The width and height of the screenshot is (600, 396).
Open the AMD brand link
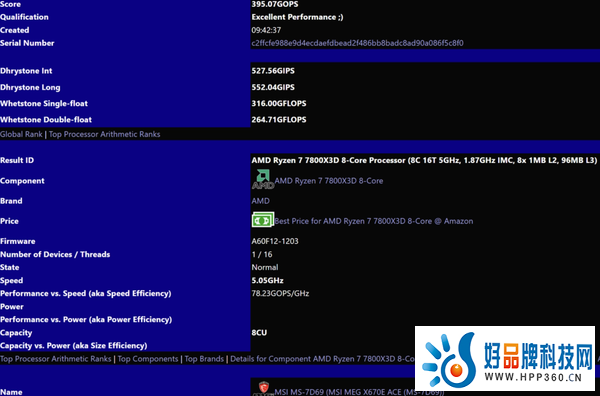tap(261, 201)
